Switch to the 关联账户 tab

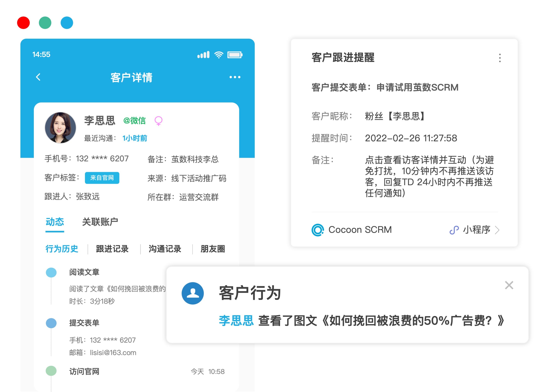[x=100, y=222]
